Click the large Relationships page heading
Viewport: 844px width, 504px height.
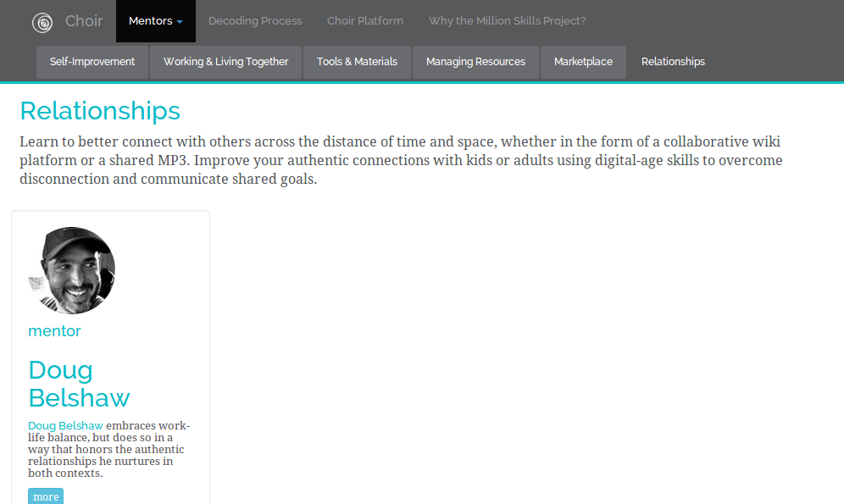click(x=100, y=111)
